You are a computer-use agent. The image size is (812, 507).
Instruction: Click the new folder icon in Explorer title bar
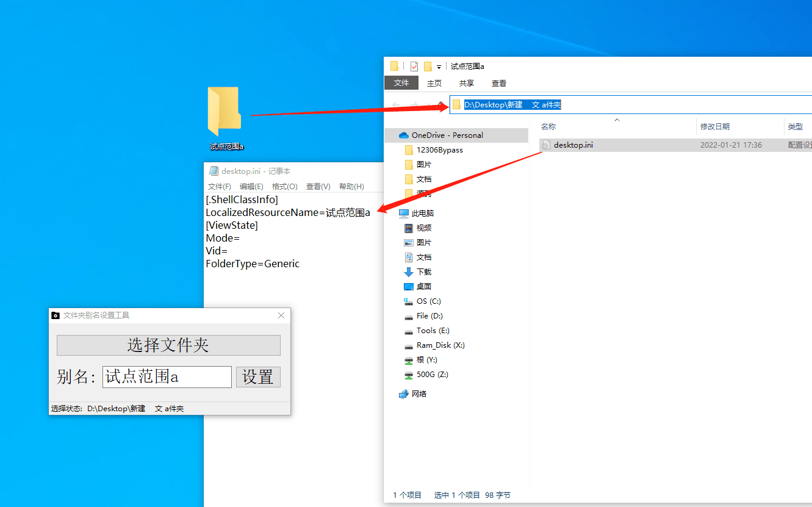428,67
